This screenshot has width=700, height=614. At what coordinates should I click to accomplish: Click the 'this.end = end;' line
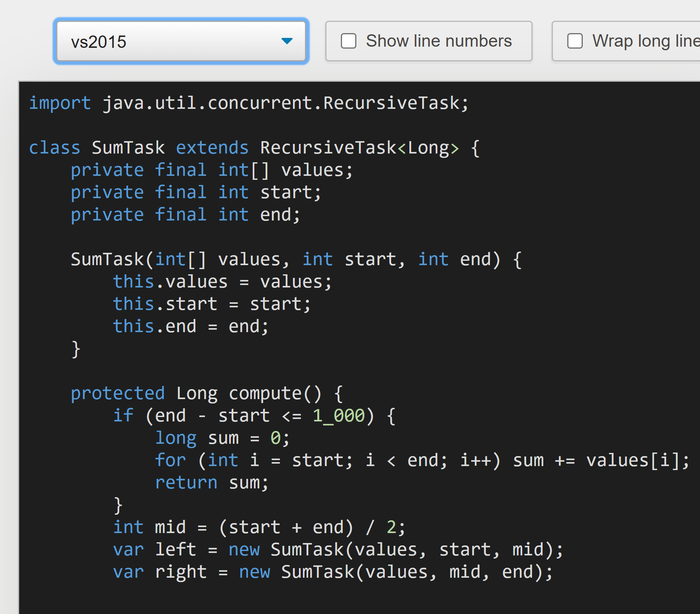pos(191,327)
